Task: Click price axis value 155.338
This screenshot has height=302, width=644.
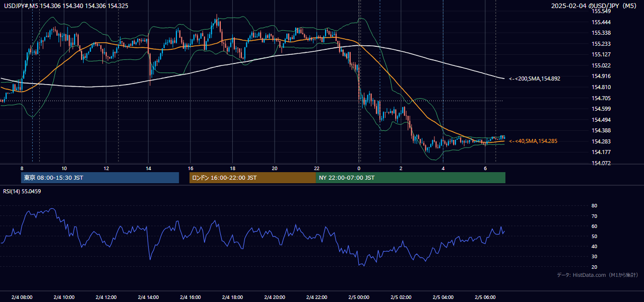Action: pyautogui.click(x=601, y=33)
